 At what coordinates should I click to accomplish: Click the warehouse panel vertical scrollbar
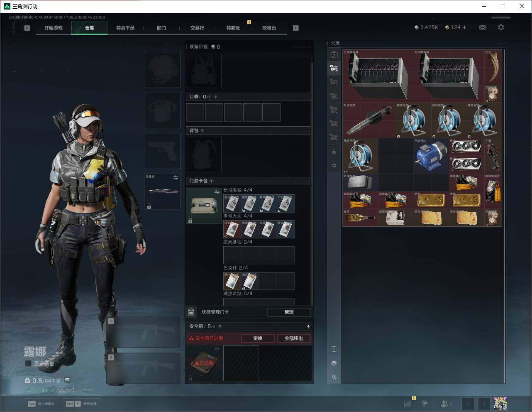point(505,216)
